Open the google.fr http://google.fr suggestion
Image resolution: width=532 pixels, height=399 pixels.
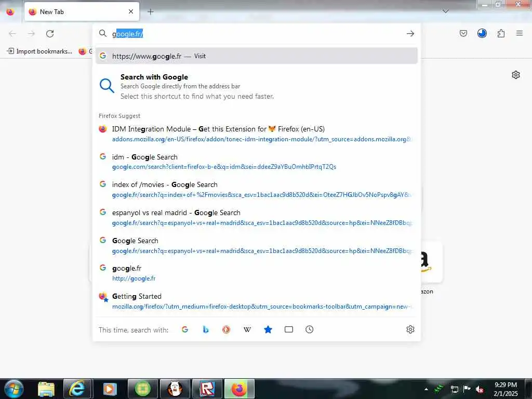coord(257,273)
